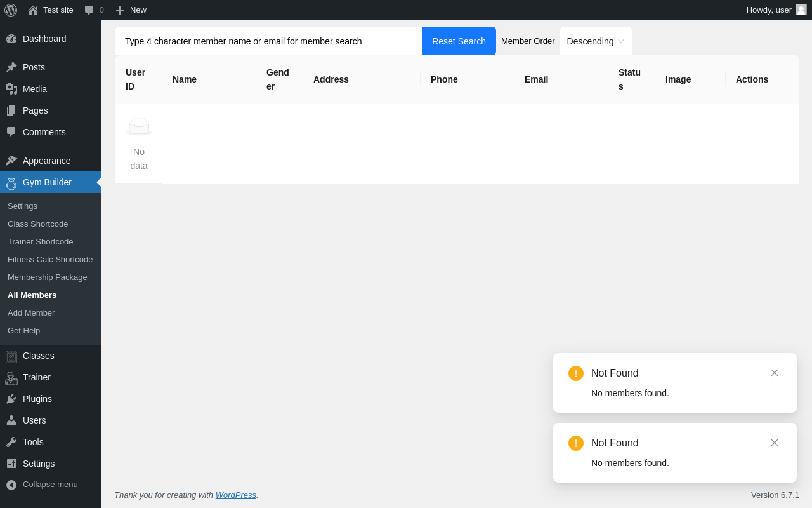The height and width of the screenshot is (508, 812).
Task: Open the Classes menu icon
Action: [x=11, y=356]
